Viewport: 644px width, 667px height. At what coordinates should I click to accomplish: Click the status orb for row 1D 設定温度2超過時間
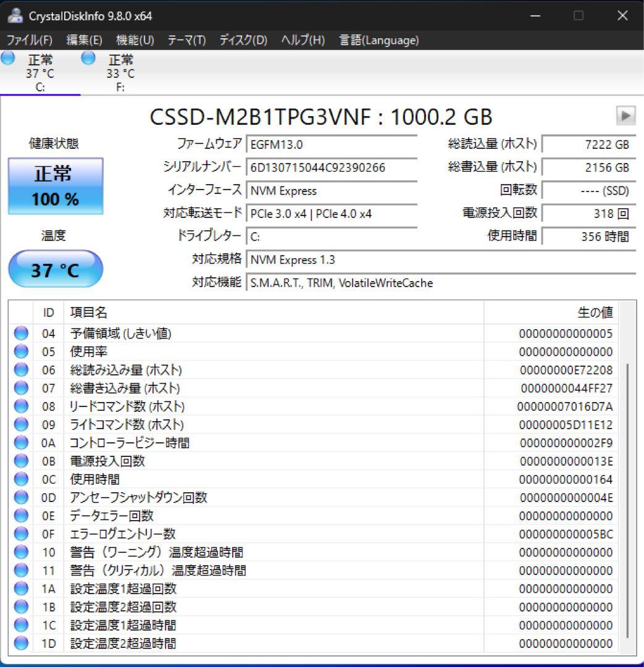(21, 643)
